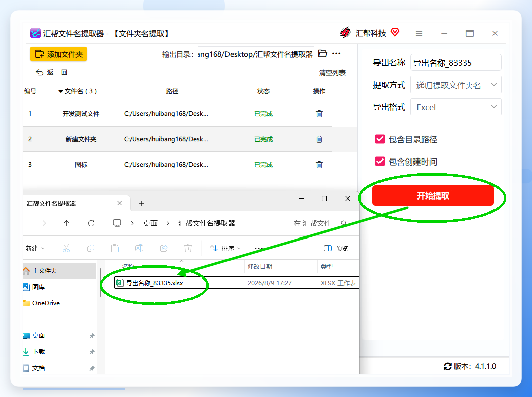Open the 提取方式 dropdown

click(x=455, y=85)
